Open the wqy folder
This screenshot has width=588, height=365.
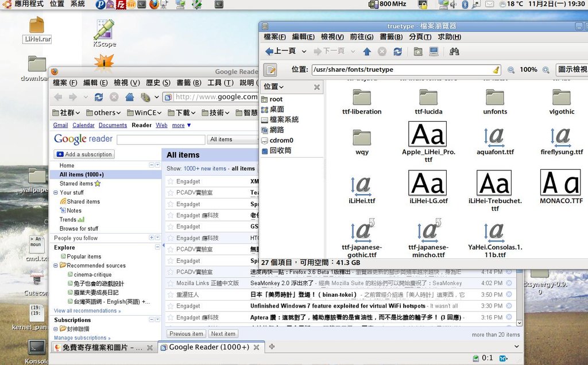point(362,142)
